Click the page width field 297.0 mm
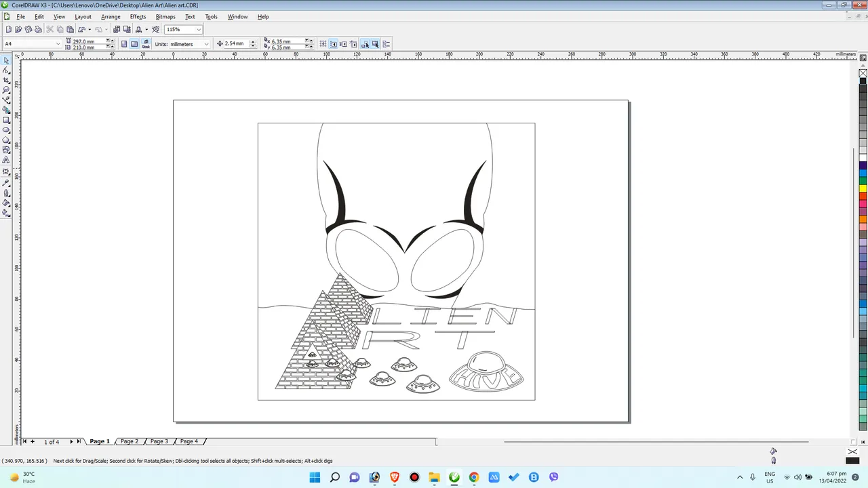The height and width of the screenshot is (488, 868). [x=89, y=41]
